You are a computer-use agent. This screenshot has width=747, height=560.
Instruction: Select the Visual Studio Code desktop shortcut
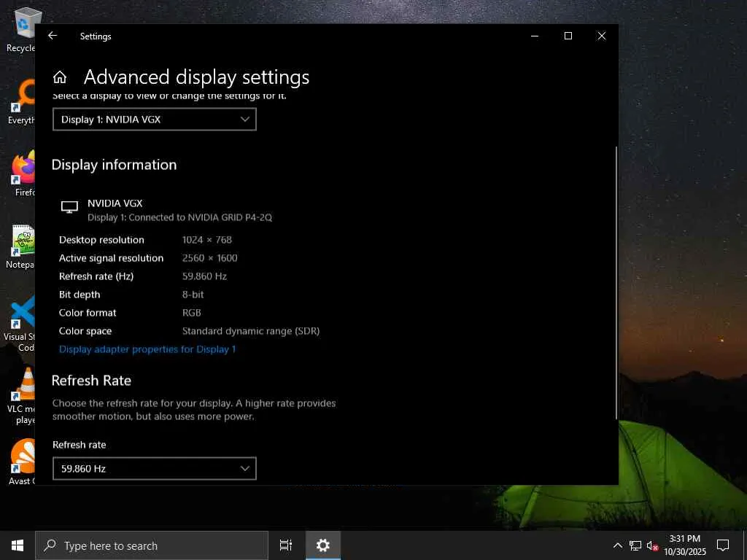[19, 324]
